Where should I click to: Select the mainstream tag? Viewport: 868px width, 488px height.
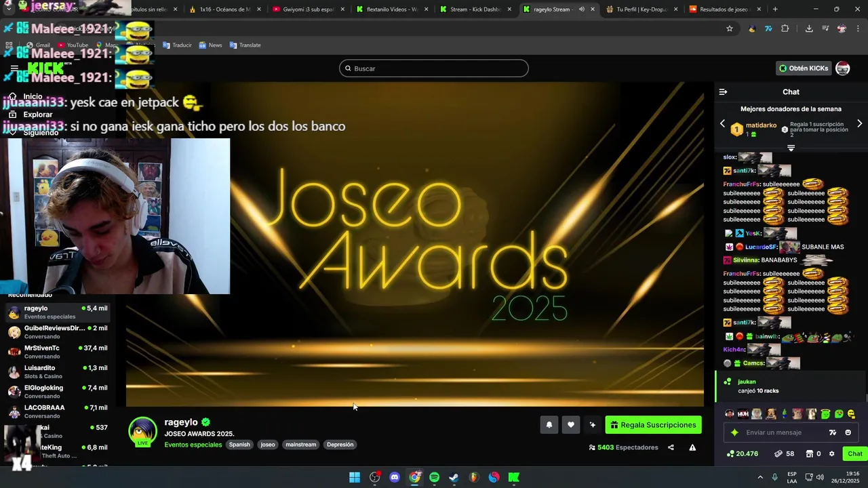pyautogui.click(x=301, y=445)
